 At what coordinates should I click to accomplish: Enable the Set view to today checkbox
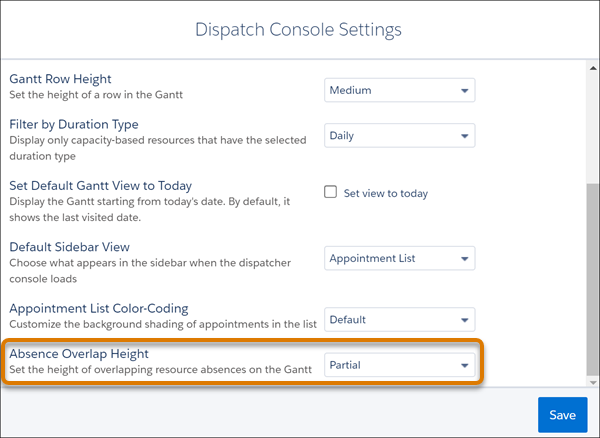331,192
